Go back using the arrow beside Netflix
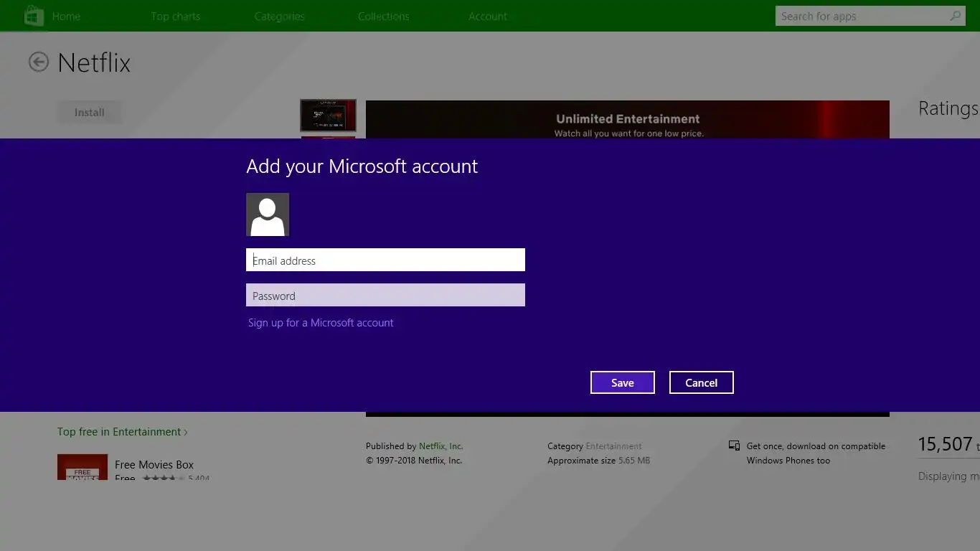The image size is (980, 551). coord(39,62)
